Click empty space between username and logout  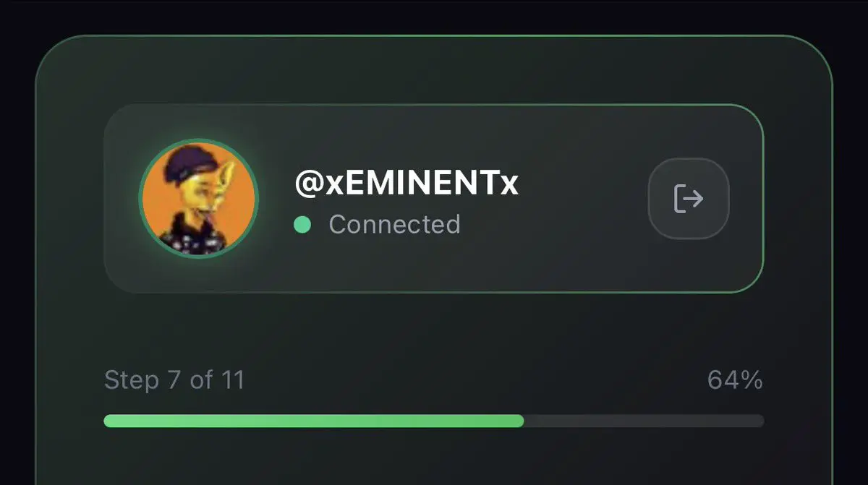(582, 198)
